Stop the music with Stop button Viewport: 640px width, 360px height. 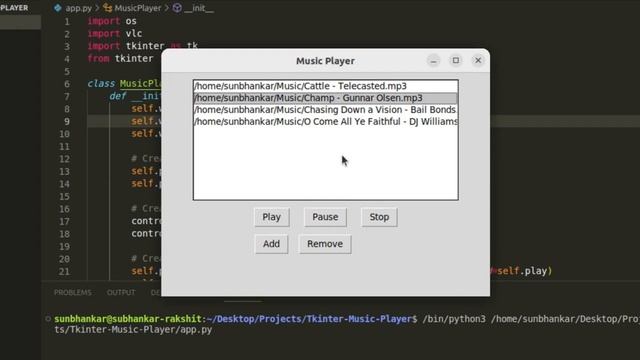coord(379,217)
